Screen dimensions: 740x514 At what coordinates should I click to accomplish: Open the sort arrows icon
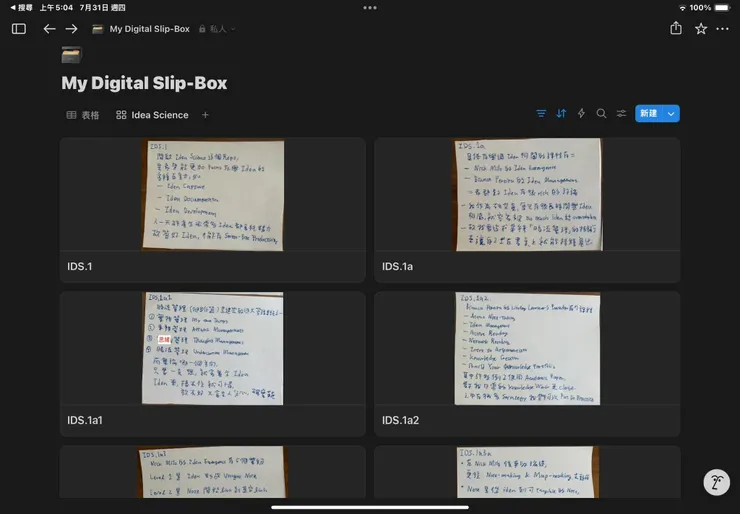561,113
